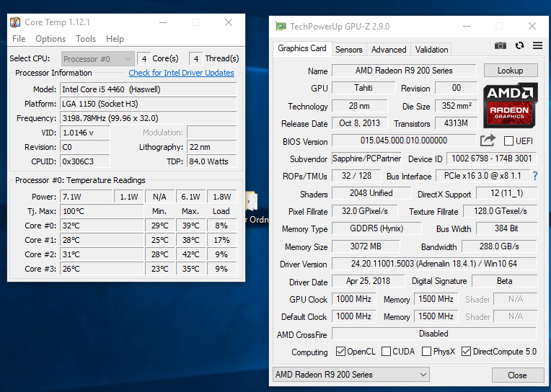Image resolution: width=551 pixels, height=392 pixels.
Task: Click the Frequency value 3198.78MHz
Action: pos(149,118)
